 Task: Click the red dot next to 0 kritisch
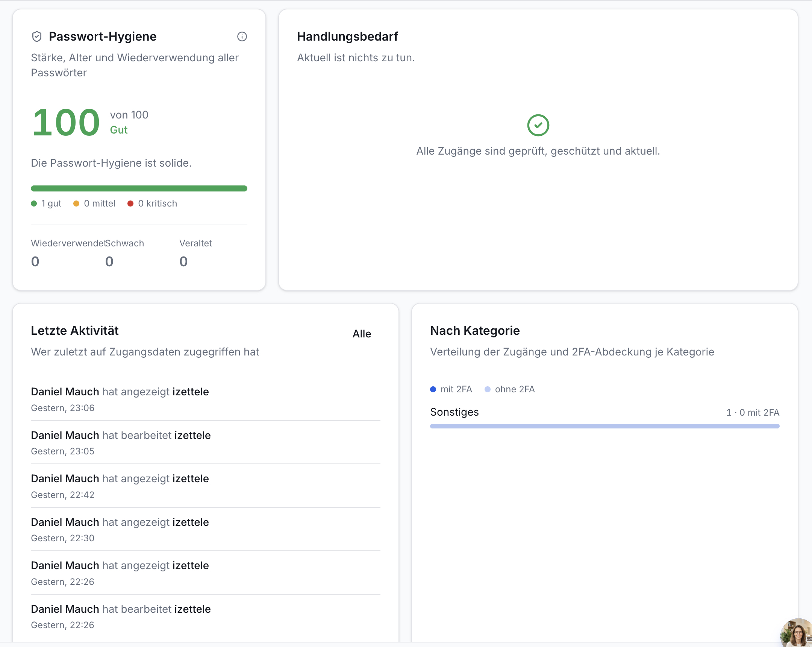click(x=130, y=204)
